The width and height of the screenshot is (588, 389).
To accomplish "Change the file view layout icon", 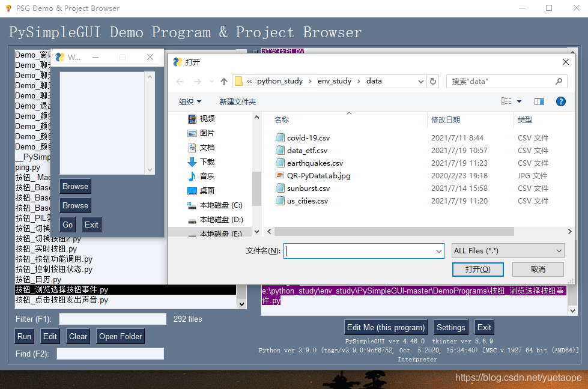I will pyautogui.click(x=506, y=101).
